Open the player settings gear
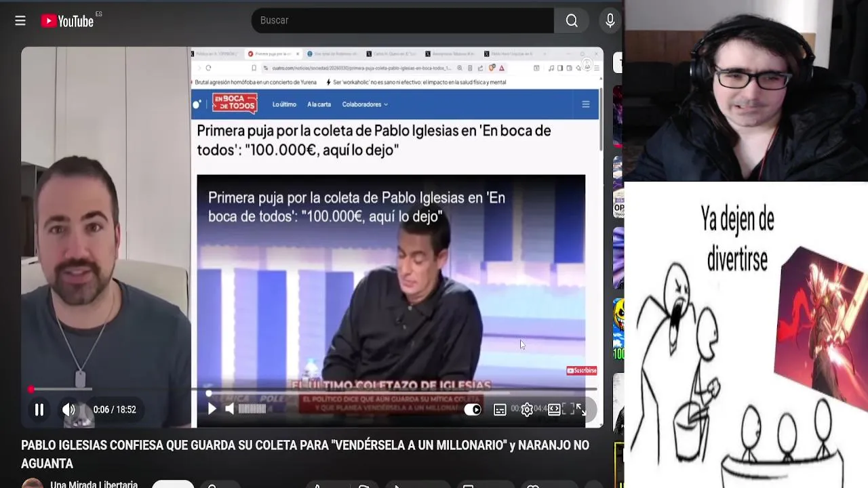The image size is (868, 488). coord(527,409)
